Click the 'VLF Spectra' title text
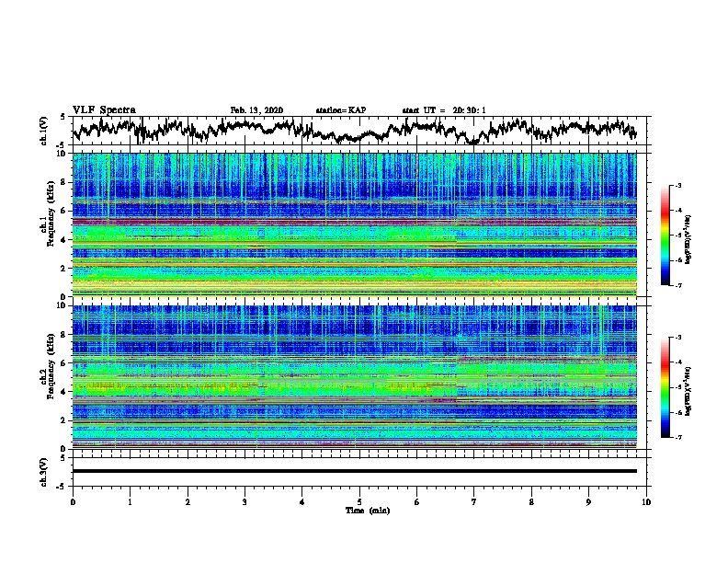728x563 pixels. pyautogui.click(x=104, y=110)
